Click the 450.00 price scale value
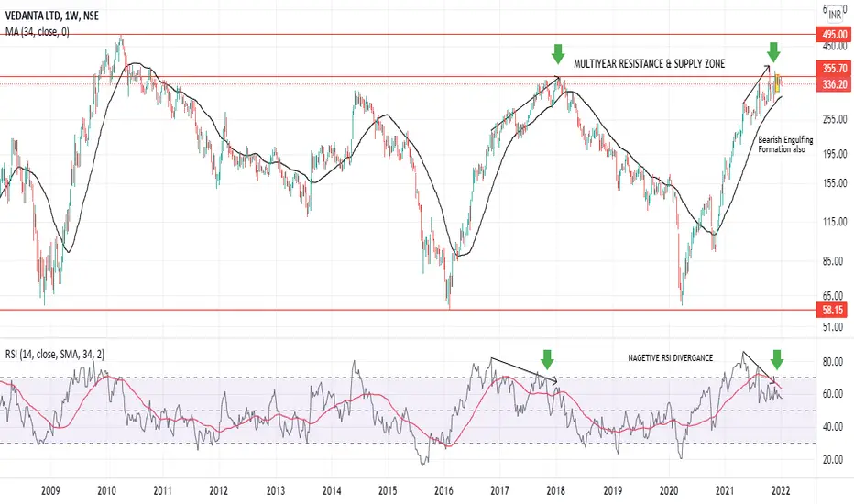The height and width of the screenshot is (504, 854). [835, 47]
